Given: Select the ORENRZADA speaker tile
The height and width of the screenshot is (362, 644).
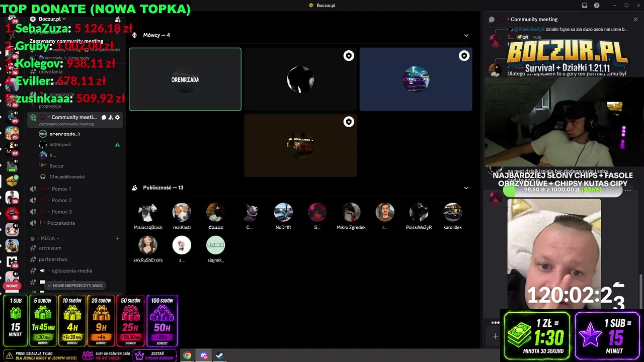Looking at the screenshot, I should click(x=185, y=79).
